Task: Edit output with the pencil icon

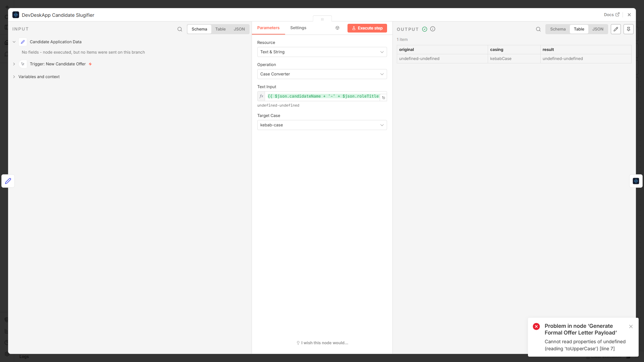Action: 616,29
